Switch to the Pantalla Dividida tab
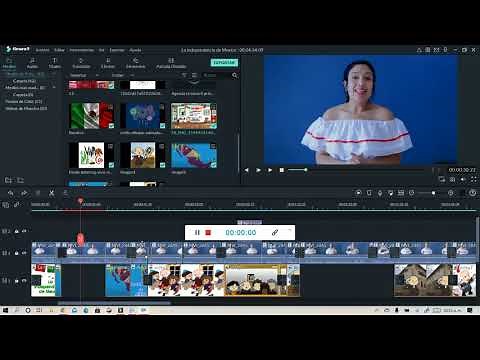 pyautogui.click(x=171, y=63)
